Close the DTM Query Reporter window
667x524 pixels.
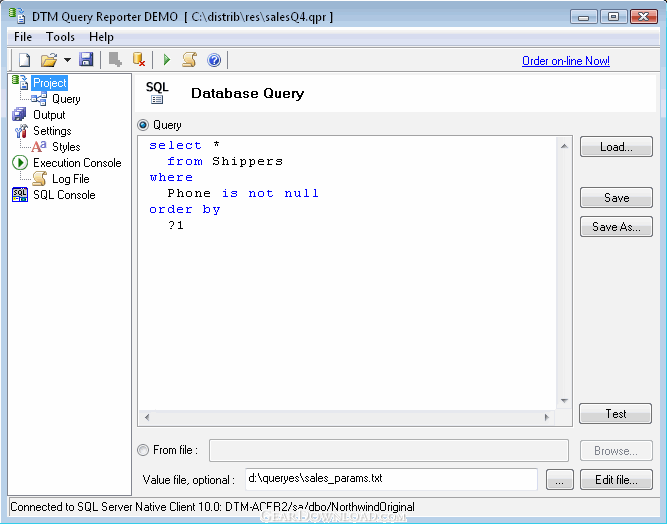(x=644, y=17)
